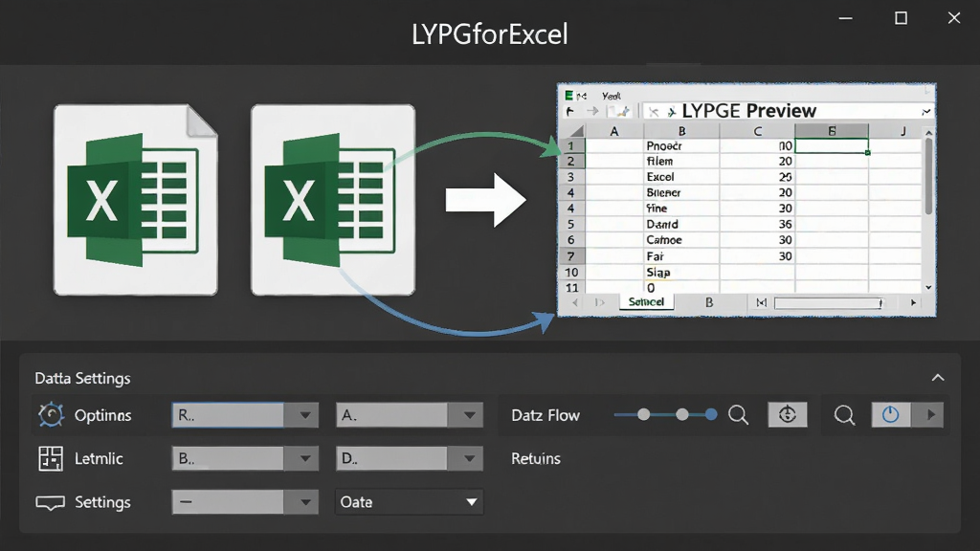Click the preview horizontal scrollbar right arrow
The width and height of the screenshot is (980, 551).
[913, 302]
